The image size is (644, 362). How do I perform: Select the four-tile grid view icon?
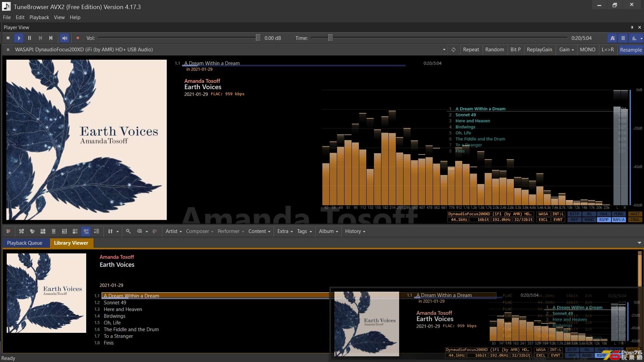coord(43,231)
